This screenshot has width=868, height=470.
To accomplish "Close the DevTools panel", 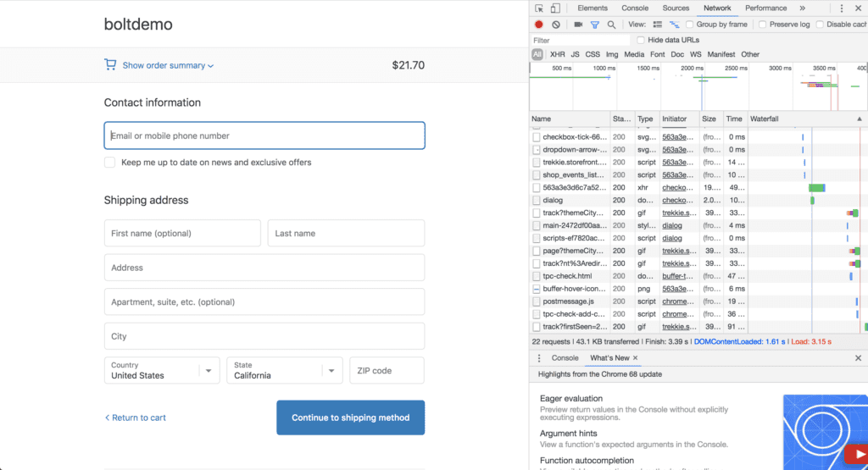I will 859,8.
